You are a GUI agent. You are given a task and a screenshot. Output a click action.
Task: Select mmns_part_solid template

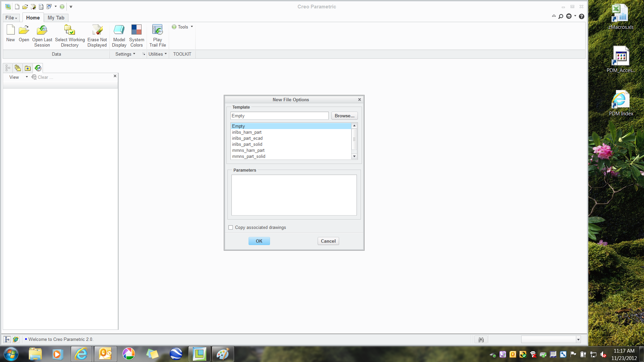pyautogui.click(x=291, y=156)
